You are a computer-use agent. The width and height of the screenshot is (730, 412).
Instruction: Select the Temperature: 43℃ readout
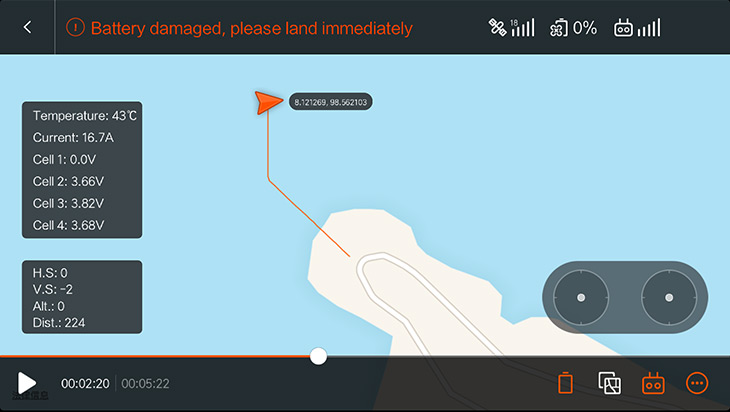(85, 116)
